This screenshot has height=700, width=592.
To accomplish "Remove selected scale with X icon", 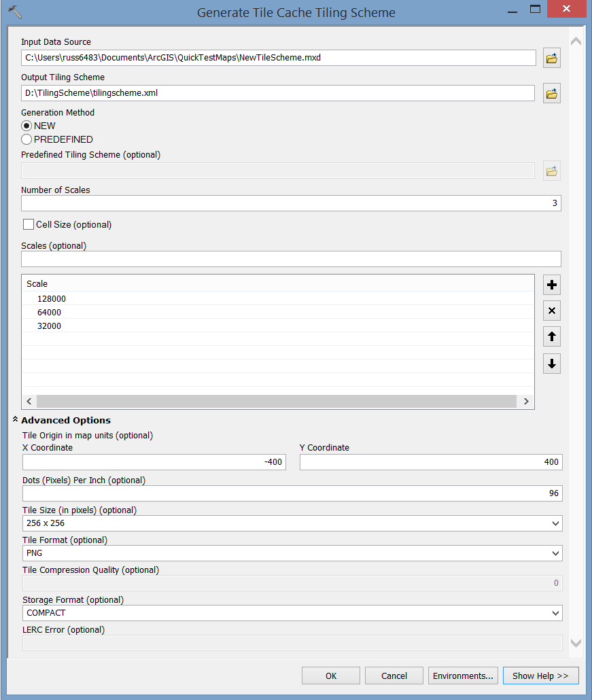I will tap(552, 311).
